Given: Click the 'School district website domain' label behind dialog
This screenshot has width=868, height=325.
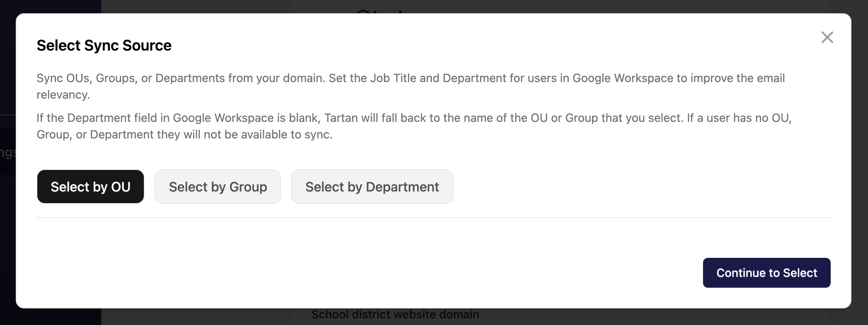Looking at the screenshot, I should [395, 315].
